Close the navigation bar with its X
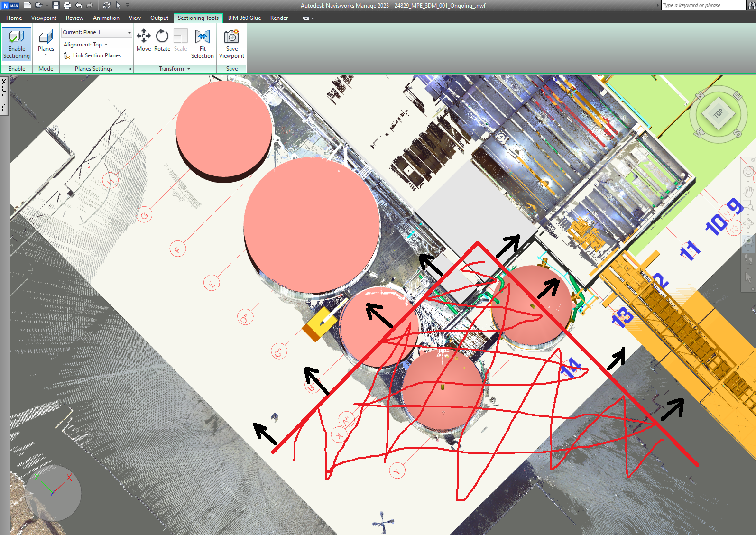Screen dimensions: 756x535 point(753,160)
